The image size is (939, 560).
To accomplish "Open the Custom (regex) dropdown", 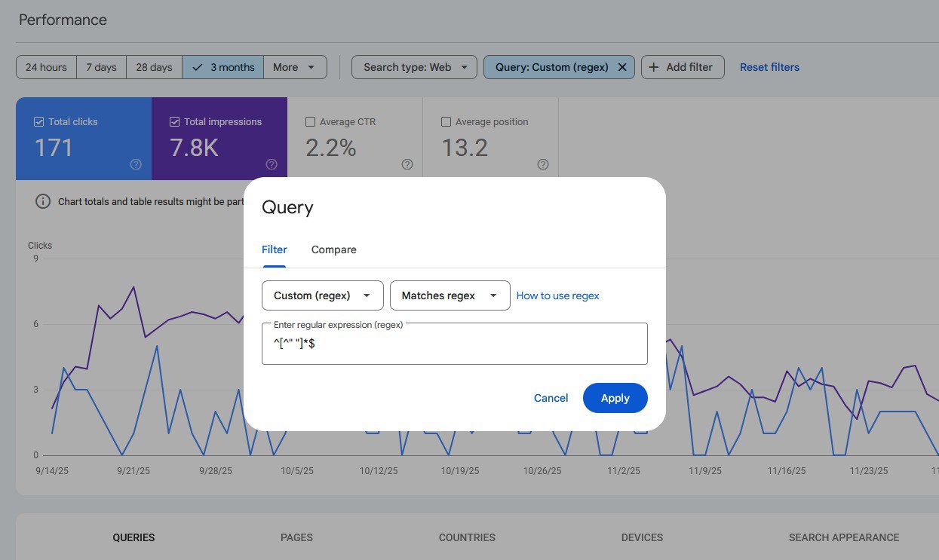I will [x=322, y=295].
